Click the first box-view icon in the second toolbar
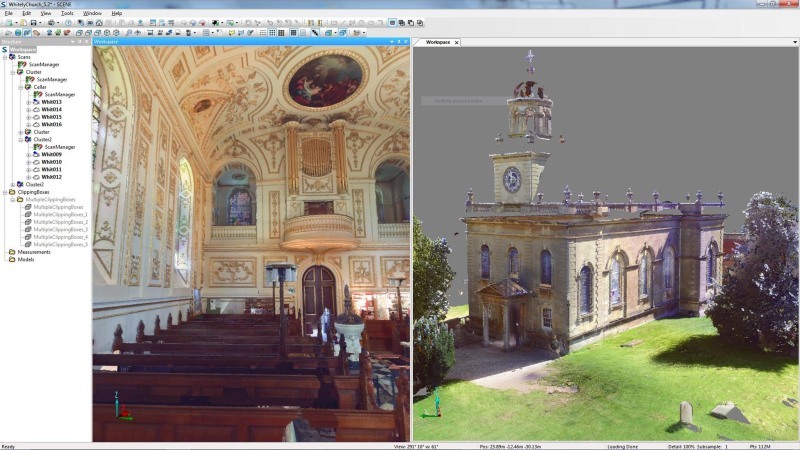 pyautogui.click(x=79, y=33)
